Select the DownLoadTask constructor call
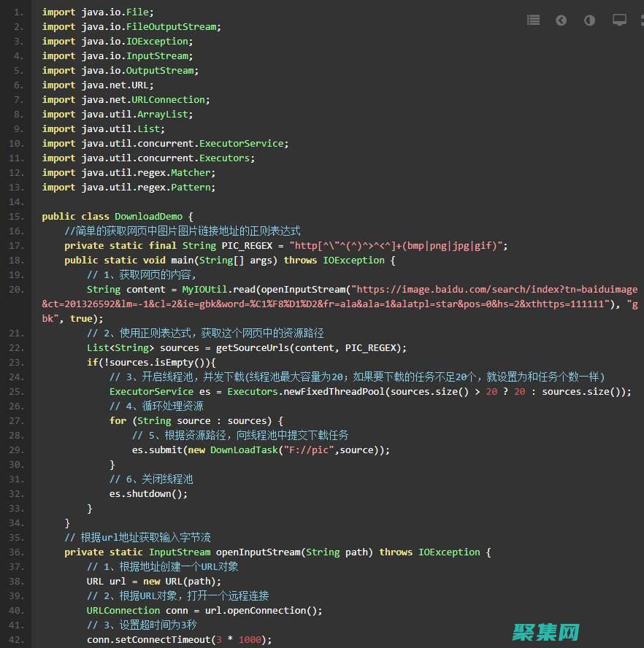The height and width of the screenshot is (648, 644). (x=245, y=450)
